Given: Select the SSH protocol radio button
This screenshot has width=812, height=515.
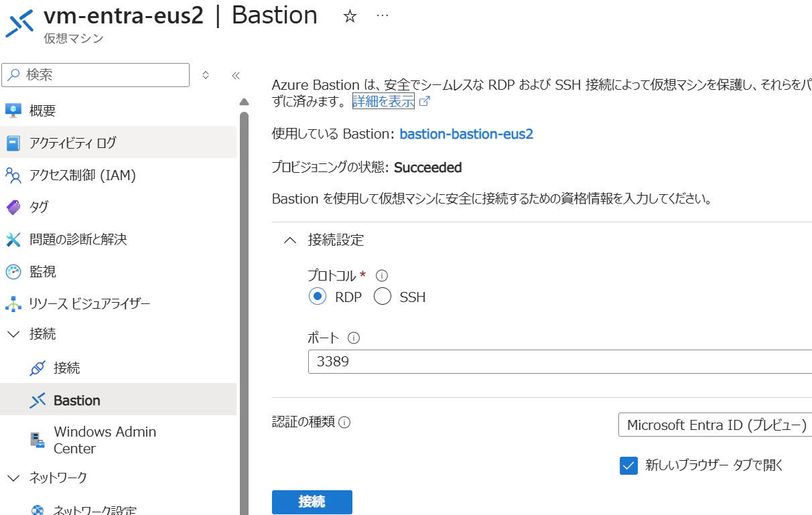Looking at the screenshot, I should (x=383, y=297).
